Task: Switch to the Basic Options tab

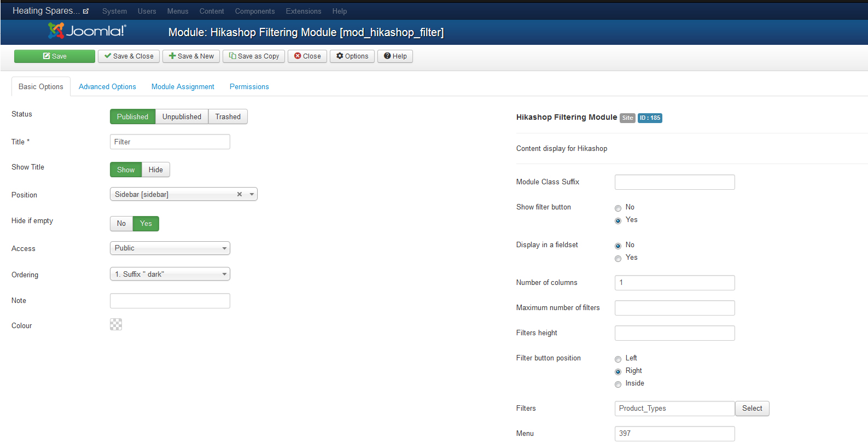Action: pyautogui.click(x=41, y=86)
